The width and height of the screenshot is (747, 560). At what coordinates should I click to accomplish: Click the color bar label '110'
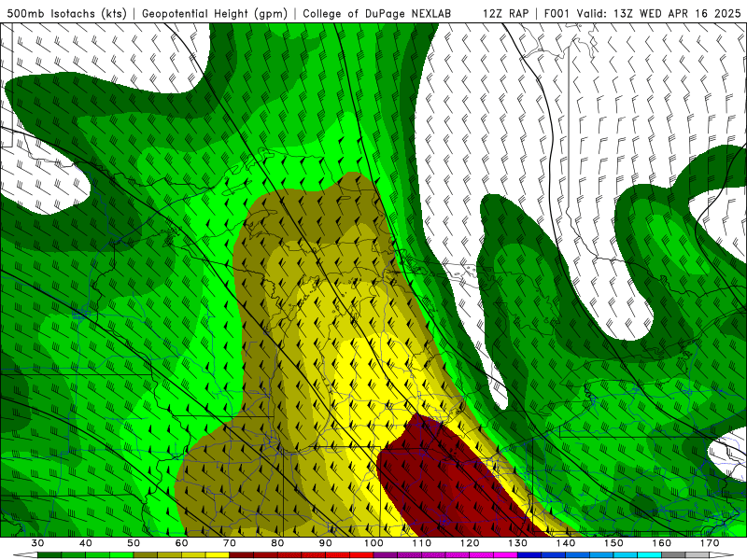[422, 543]
